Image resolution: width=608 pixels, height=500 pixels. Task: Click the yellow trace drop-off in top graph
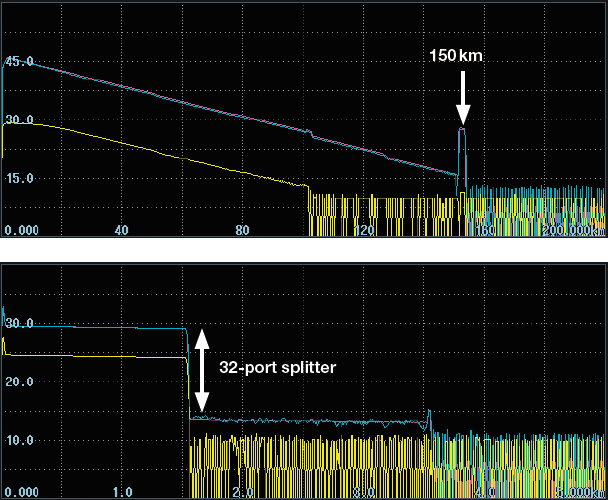point(307,190)
